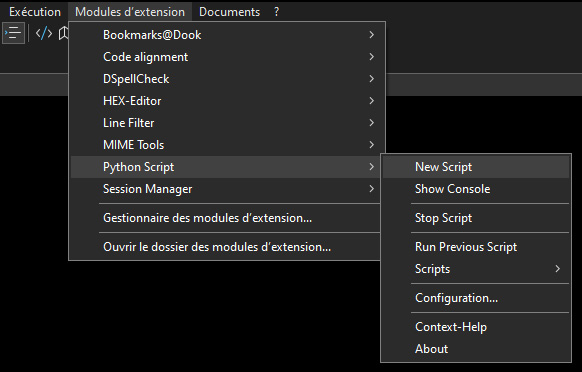
Task: Choose About in Python Script submenu
Action: point(476,349)
